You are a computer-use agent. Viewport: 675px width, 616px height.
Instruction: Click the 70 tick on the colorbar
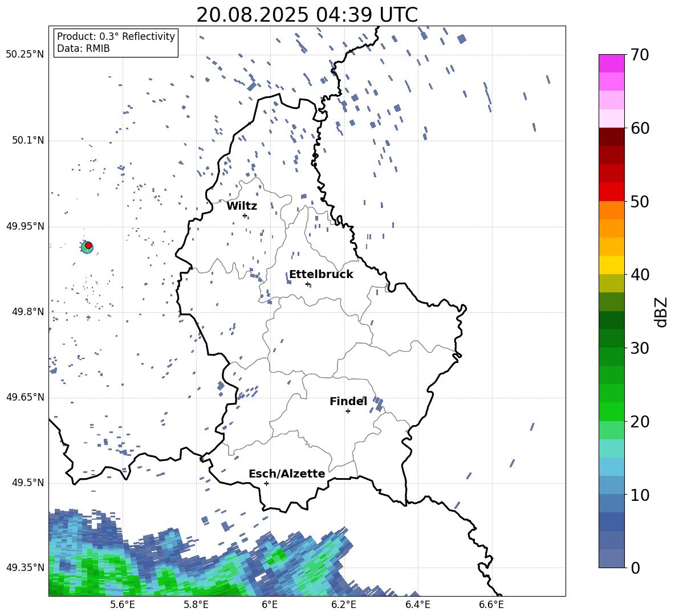(x=640, y=55)
